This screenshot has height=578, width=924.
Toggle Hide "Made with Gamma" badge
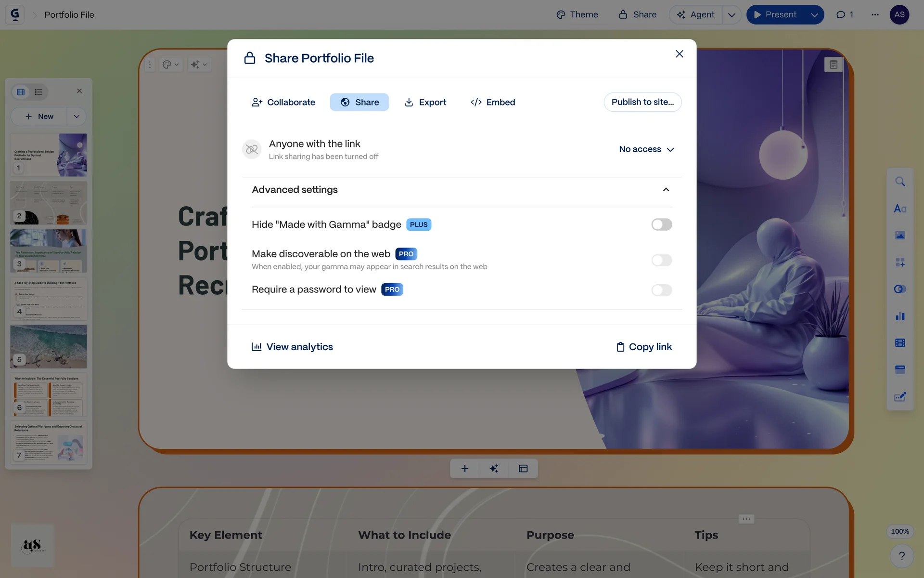pyautogui.click(x=661, y=224)
